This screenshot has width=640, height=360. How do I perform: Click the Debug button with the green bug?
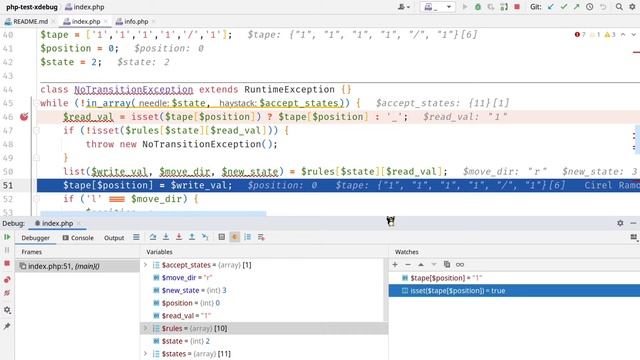tap(478, 7)
